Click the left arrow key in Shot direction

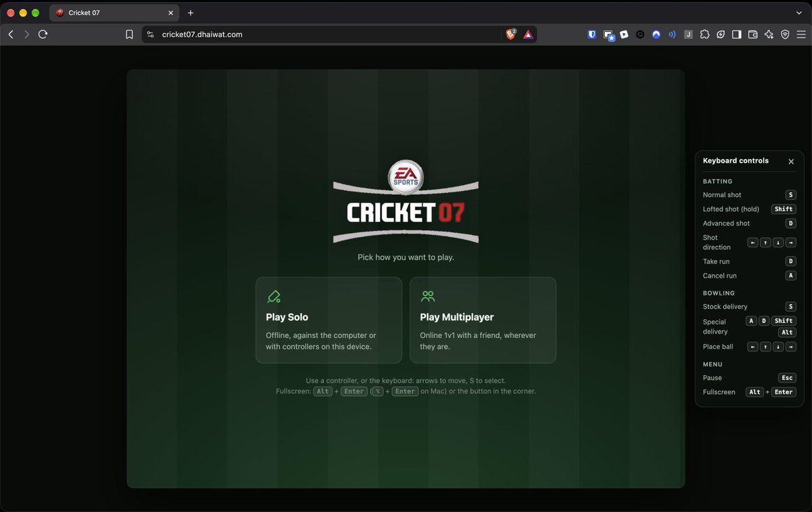pyautogui.click(x=753, y=242)
